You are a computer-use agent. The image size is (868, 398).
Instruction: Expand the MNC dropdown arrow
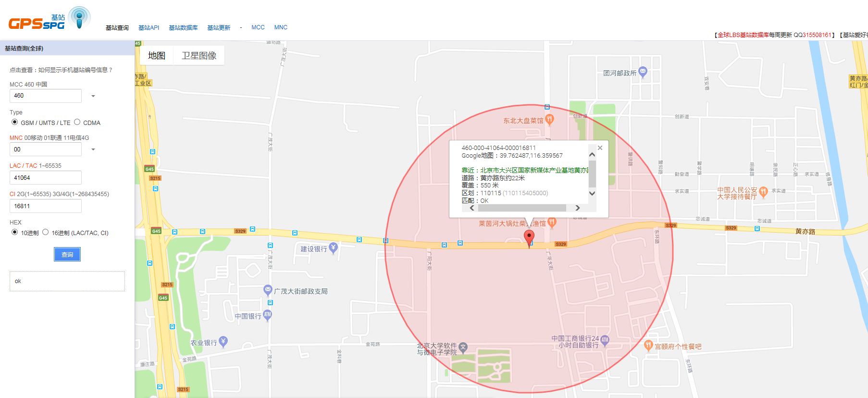(x=93, y=149)
